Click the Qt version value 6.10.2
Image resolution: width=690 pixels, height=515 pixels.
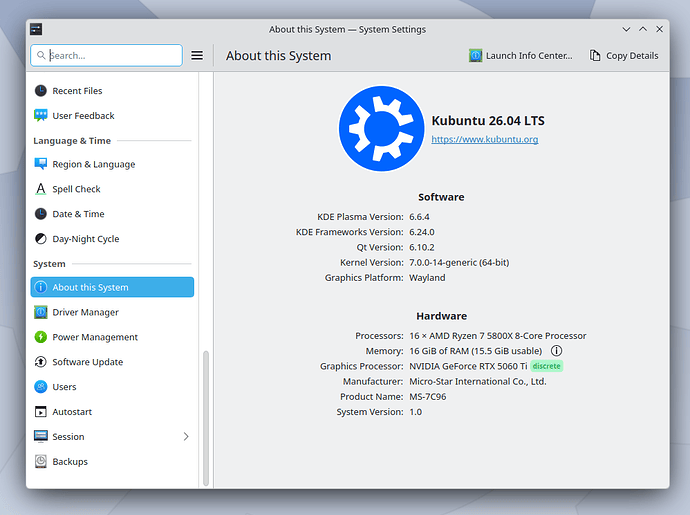pyautogui.click(x=422, y=247)
